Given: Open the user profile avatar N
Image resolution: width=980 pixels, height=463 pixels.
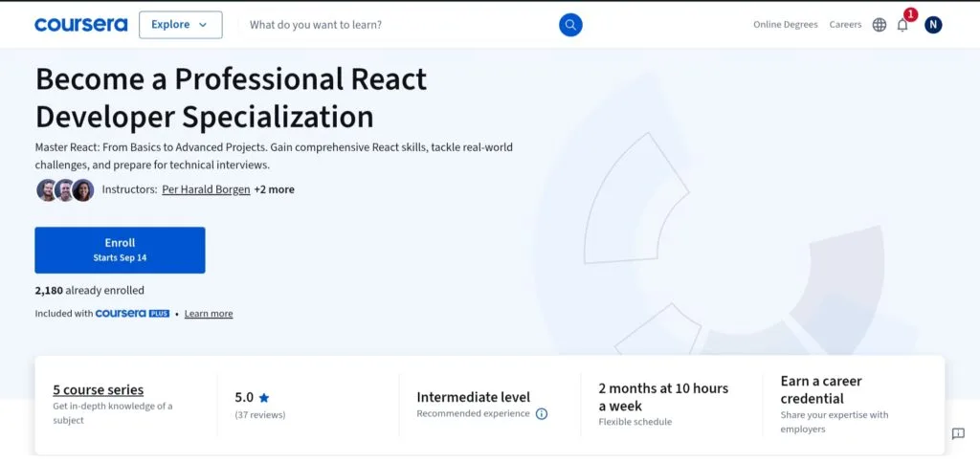Looking at the screenshot, I should click(x=932, y=25).
